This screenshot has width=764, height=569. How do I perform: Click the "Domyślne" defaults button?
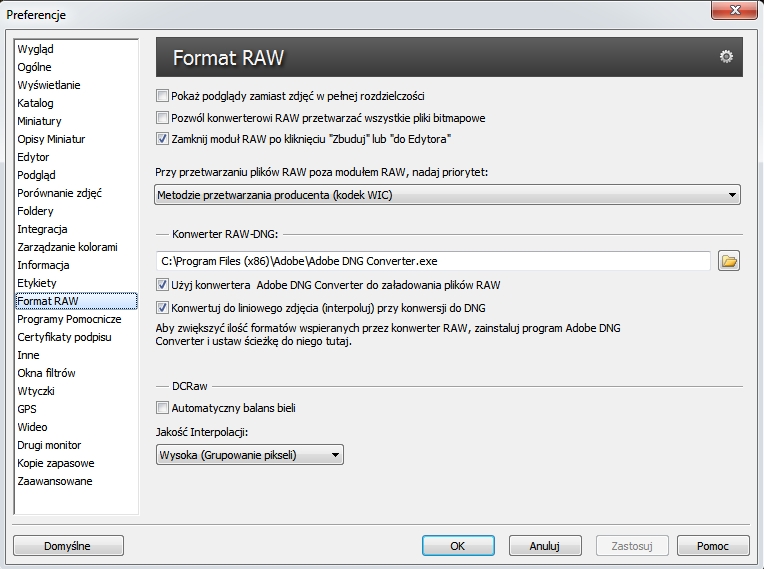pyautogui.click(x=68, y=546)
